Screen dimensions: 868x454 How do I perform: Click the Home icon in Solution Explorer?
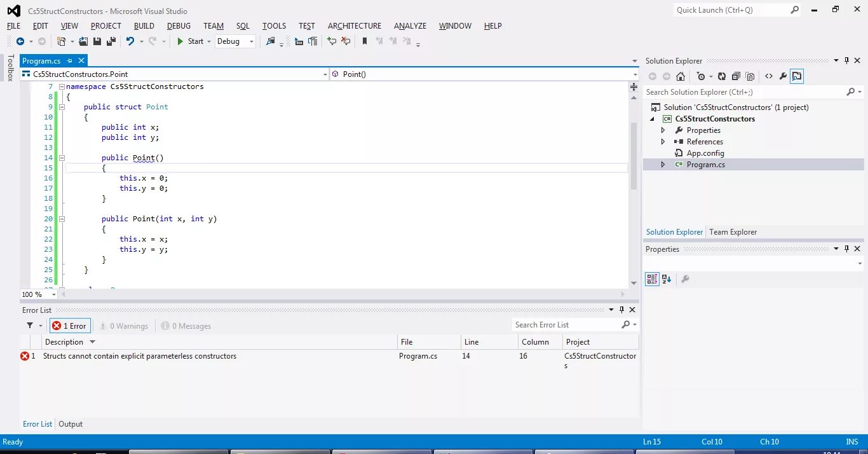(681, 76)
